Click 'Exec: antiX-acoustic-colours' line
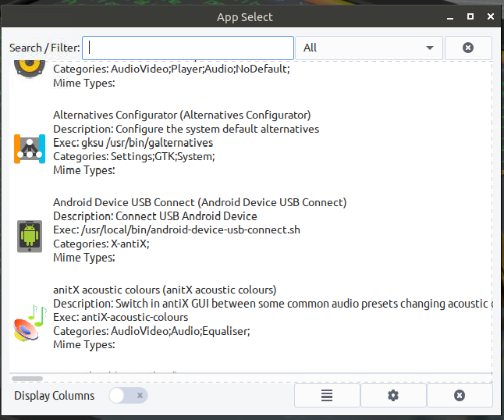 click(x=120, y=318)
